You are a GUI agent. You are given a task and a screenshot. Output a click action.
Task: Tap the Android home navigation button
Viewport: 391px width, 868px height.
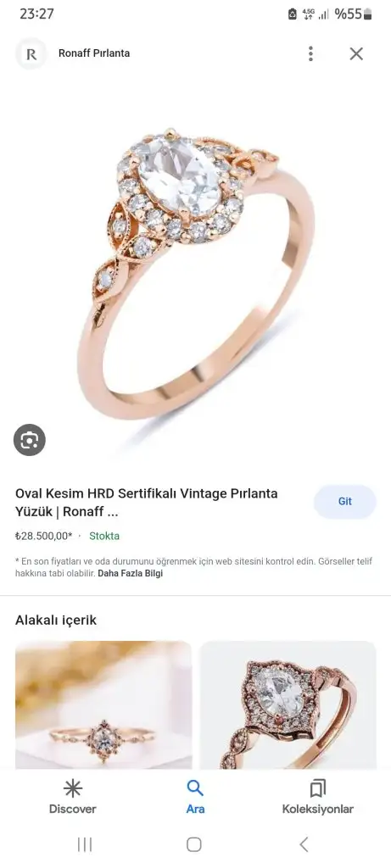point(194,844)
